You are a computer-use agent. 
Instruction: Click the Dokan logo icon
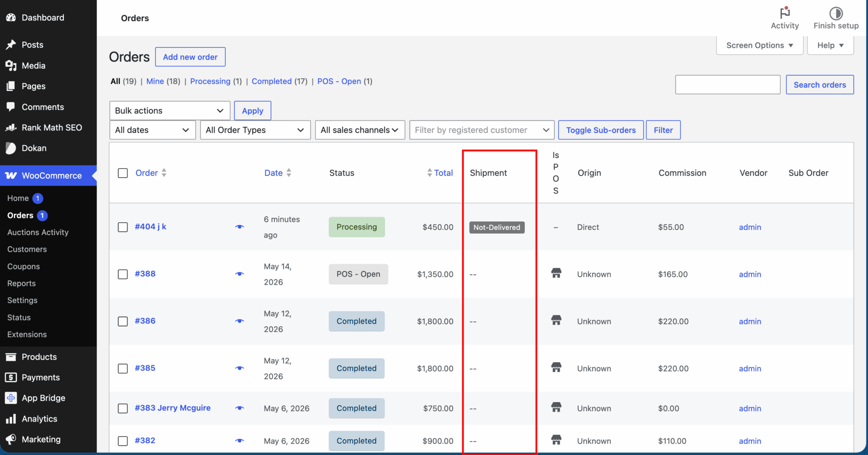point(11,148)
